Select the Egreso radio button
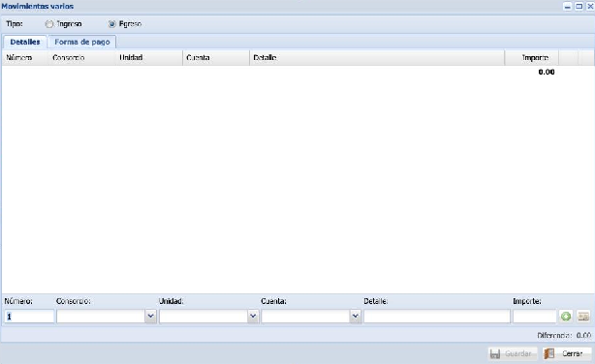The width and height of the screenshot is (595, 364). (x=112, y=24)
